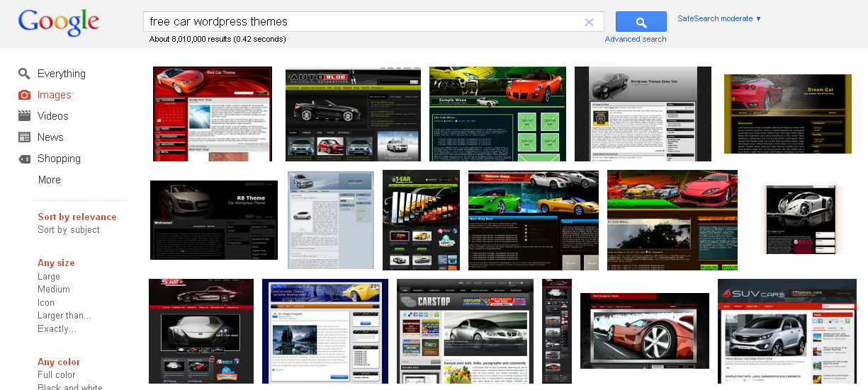Click the News newspaper icon
The height and width of the screenshot is (390, 868).
tap(24, 137)
